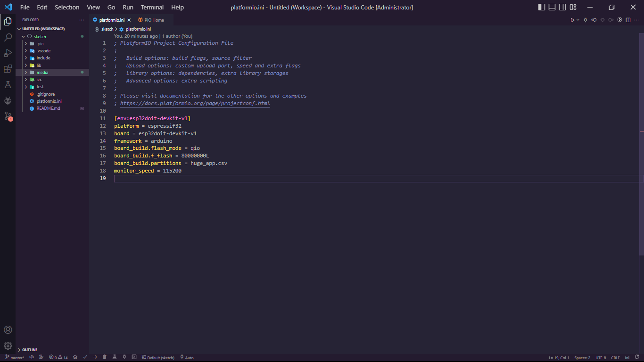Open Customize Layout button
644x362 pixels.
pyautogui.click(x=573, y=7)
